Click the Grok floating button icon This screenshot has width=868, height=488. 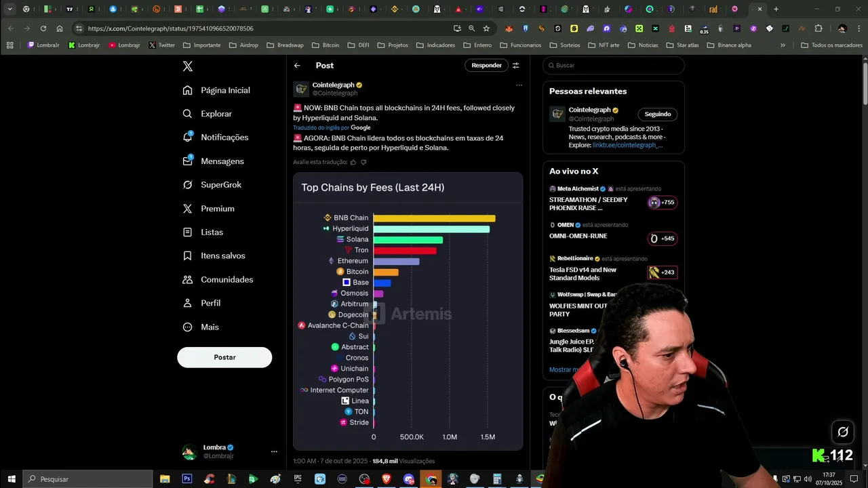(x=843, y=432)
